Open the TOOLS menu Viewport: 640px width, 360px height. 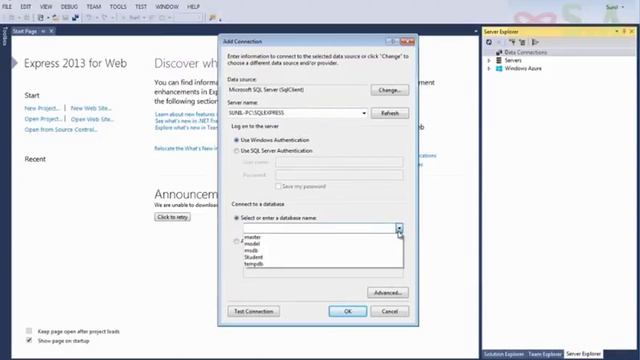(x=118, y=7)
